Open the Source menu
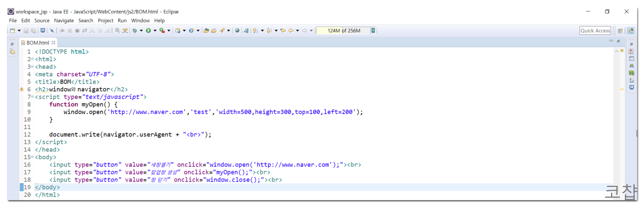The height and width of the screenshot is (207, 644). coord(42,21)
